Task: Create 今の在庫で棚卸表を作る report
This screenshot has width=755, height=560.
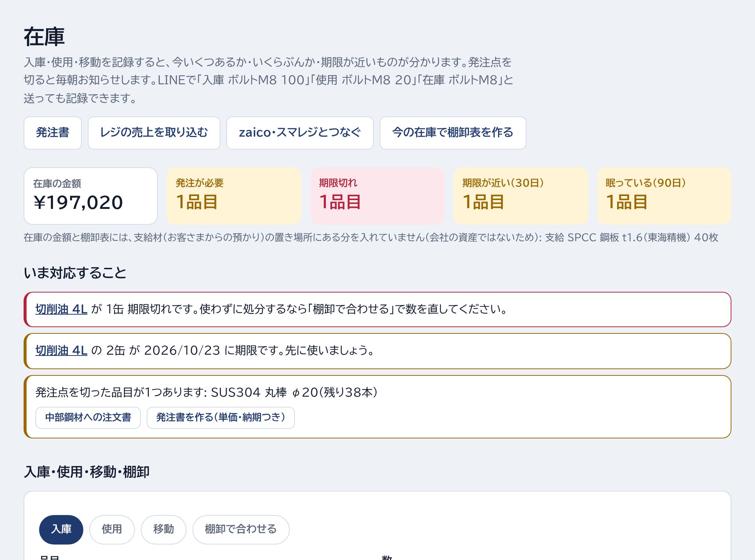Action: [453, 133]
